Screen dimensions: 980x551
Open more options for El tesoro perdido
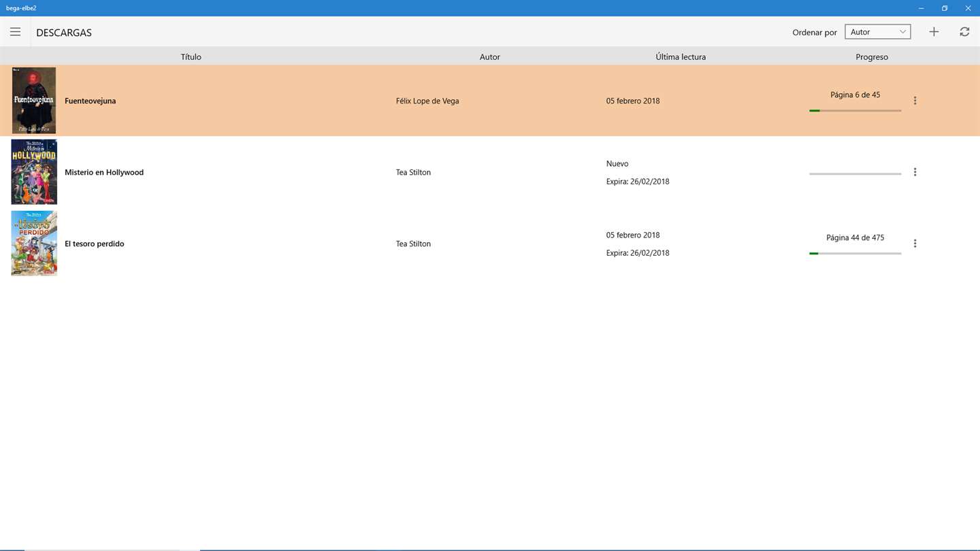(915, 244)
